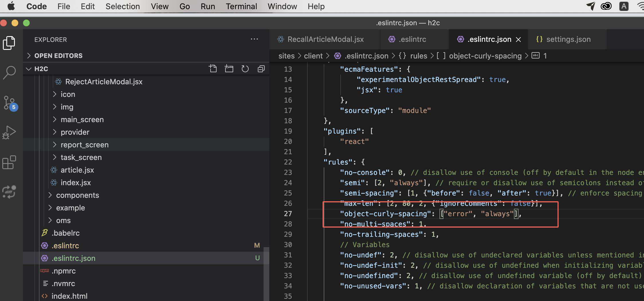Open the Terminal menu
The width and height of the screenshot is (644, 301).
241,6
